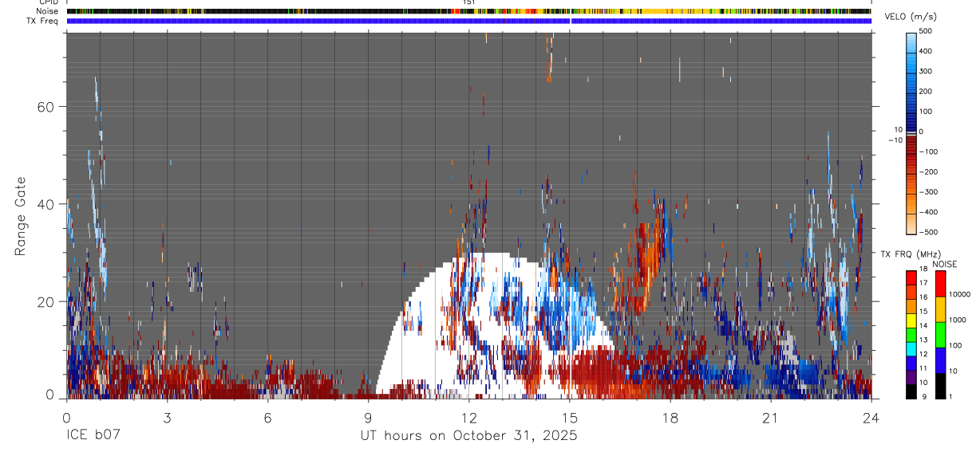Click the '40' tick on the Range Gate axis
The height and width of the screenshot is (452, 980).
pyautogui.click(x=45, y=204)
